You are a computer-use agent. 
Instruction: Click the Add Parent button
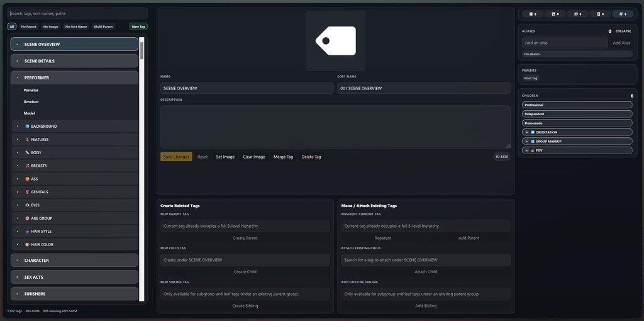[469, 238]
